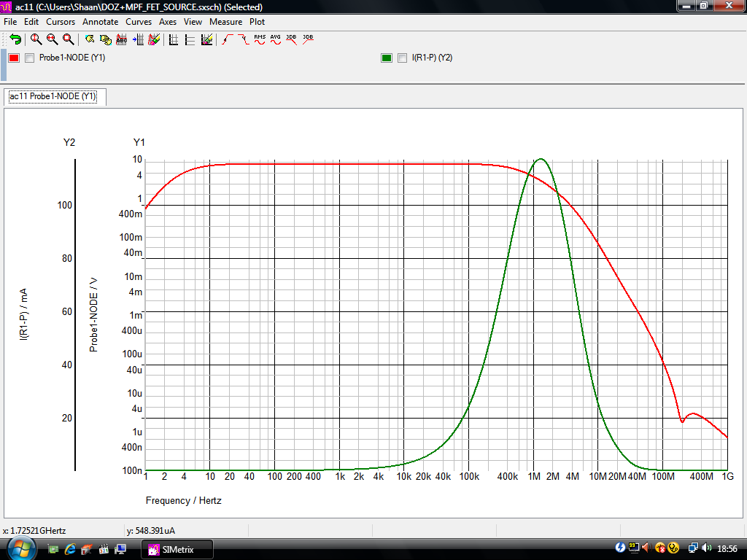Tick the I(R1-P) (Y2) curve checkbox
The width and height of the screenshot is (747, 560).
402,58
